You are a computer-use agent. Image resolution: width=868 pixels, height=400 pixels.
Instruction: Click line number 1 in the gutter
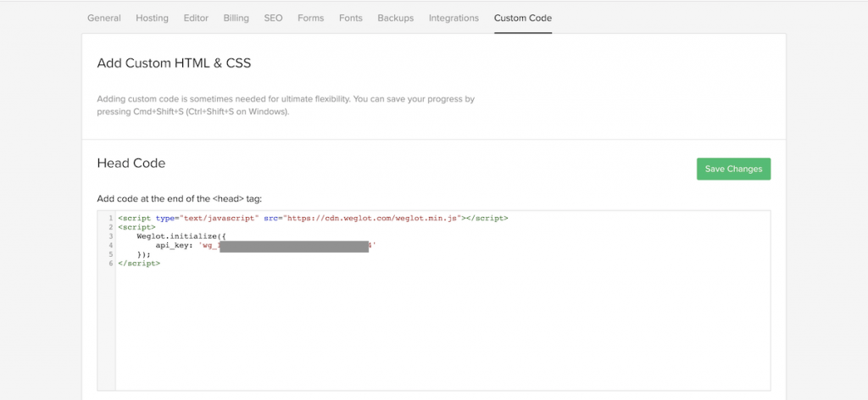point(111,219)
